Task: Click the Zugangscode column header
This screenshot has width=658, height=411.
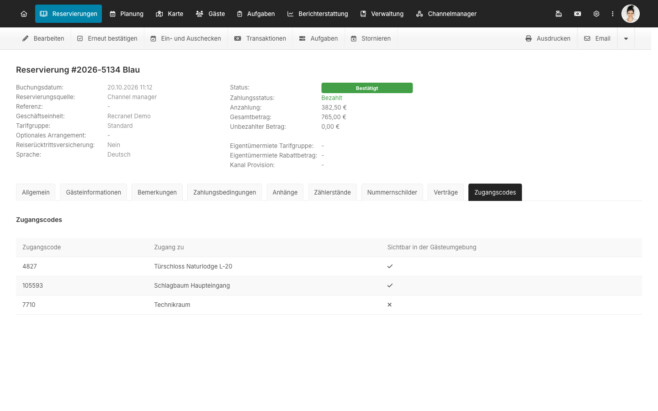Action: click(42, 247)
